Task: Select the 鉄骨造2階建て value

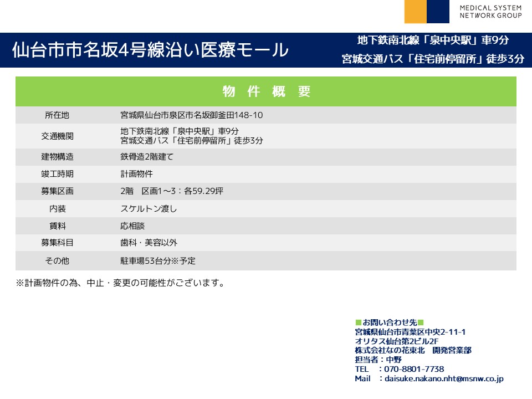Action: tap(147, 157)
